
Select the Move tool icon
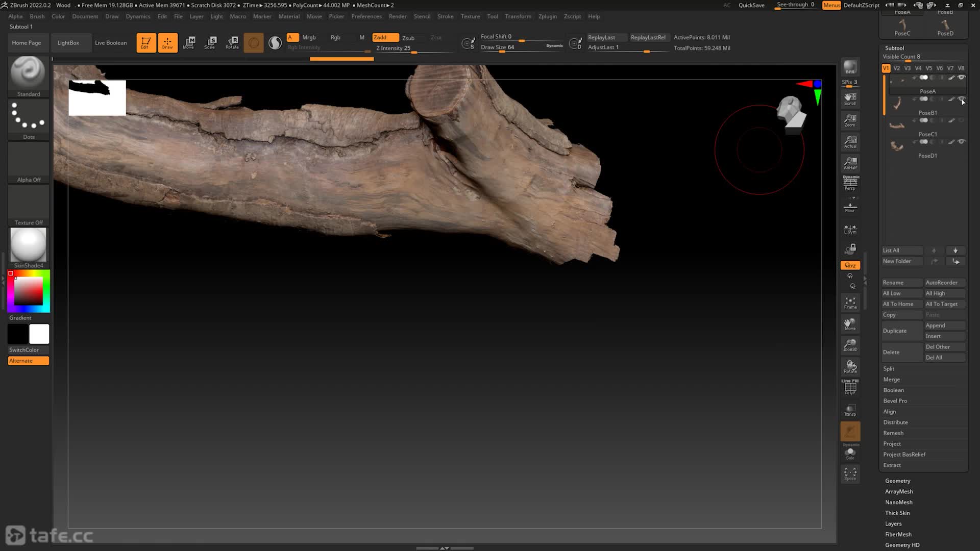(x=189, y=42)
